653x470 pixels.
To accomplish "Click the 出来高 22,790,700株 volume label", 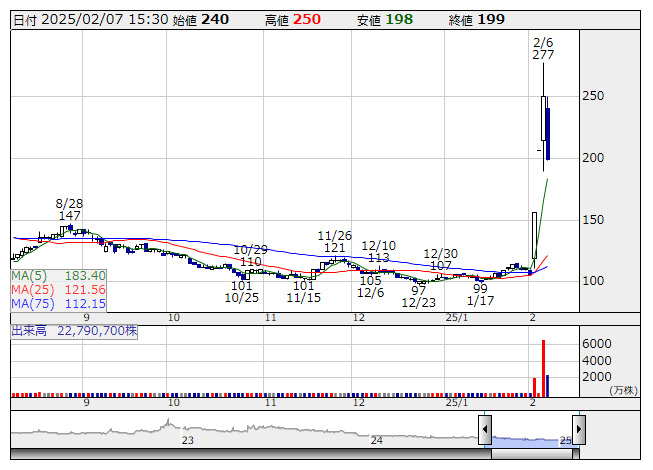I will coord(74,331).
